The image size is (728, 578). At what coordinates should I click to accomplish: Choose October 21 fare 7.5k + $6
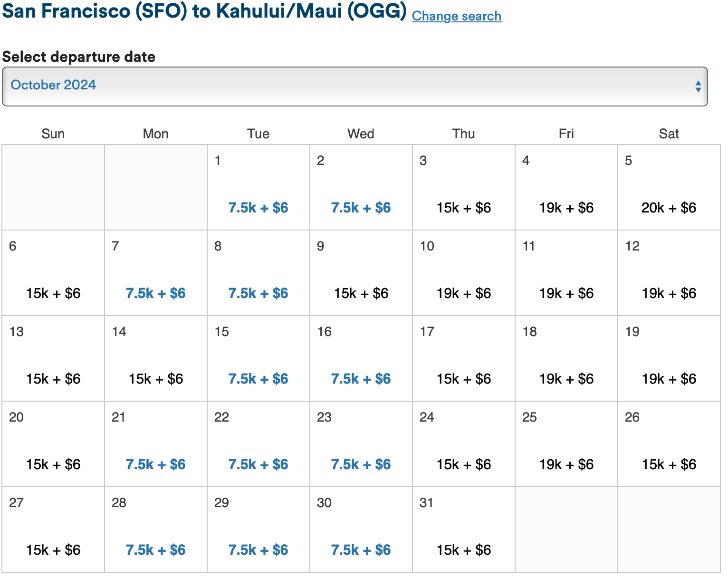pyautogui.click(x=155, y=464)
